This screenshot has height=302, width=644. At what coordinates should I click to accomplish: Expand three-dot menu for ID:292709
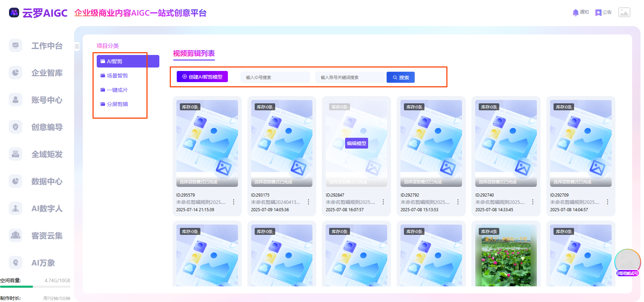[607, 202]
